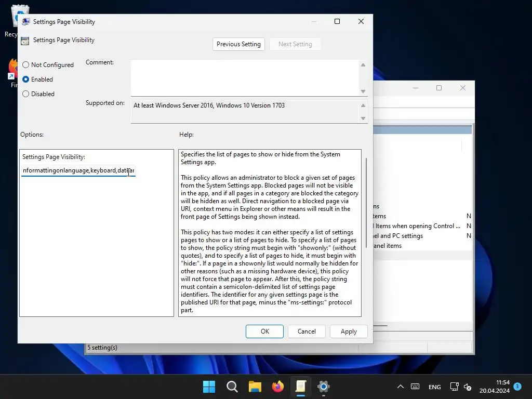Select the Recycle Bin desktop icon
The image size is (532, 399).
coord(11,21)
